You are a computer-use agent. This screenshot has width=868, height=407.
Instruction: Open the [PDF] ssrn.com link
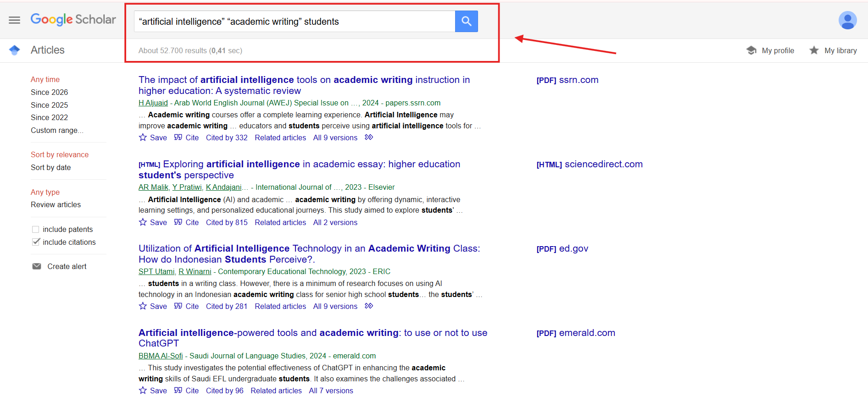click(x=568, y=80)
